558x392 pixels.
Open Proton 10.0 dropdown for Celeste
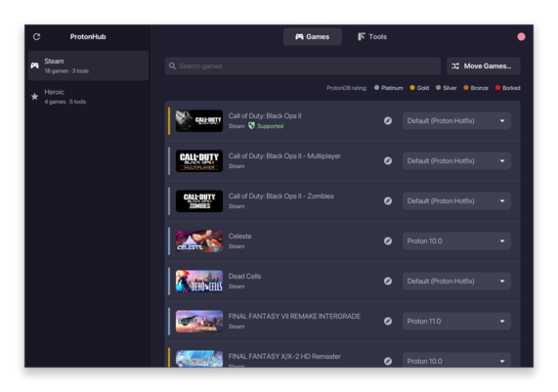coord(456,241)
